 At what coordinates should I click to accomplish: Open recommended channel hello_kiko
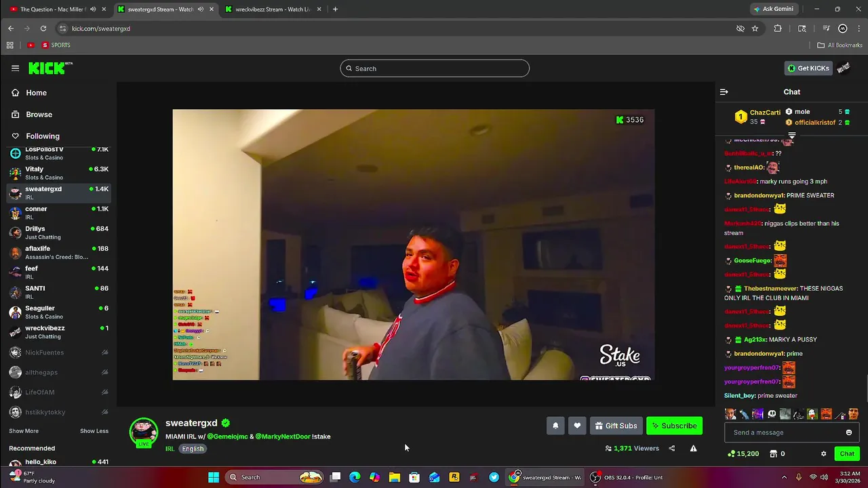point(58,462)
